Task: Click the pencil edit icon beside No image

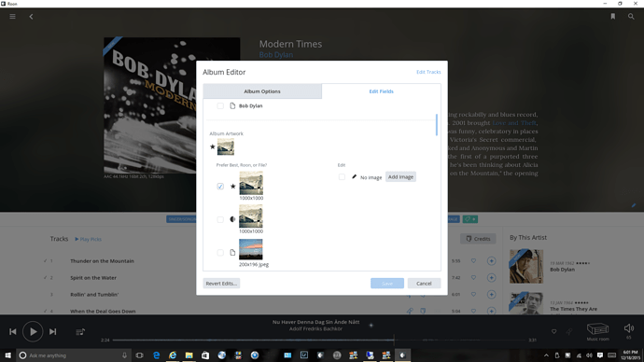Action: (x=354, y=177)
